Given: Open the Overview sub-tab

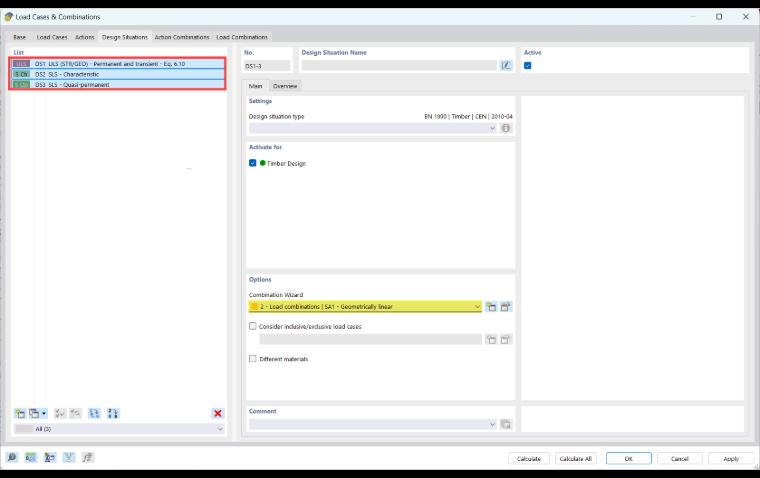Looking at the screenshot, I should point(285,86).
